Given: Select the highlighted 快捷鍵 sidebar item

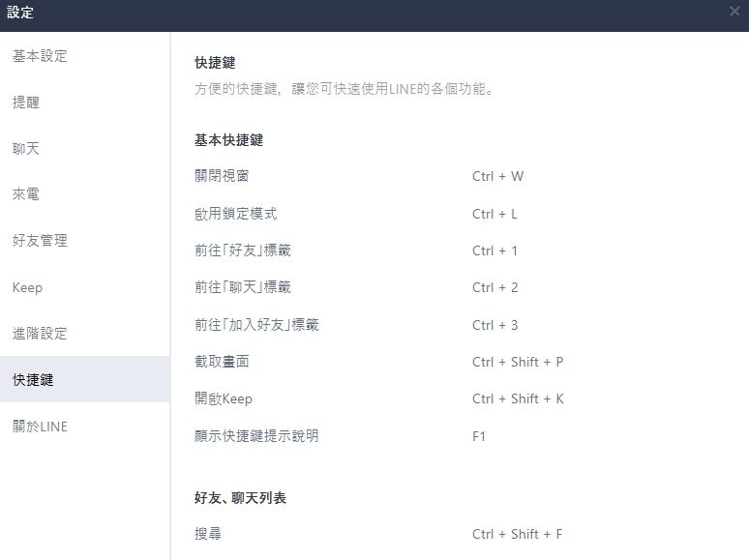Looking at the screenshot, I should tap(33, 380).
